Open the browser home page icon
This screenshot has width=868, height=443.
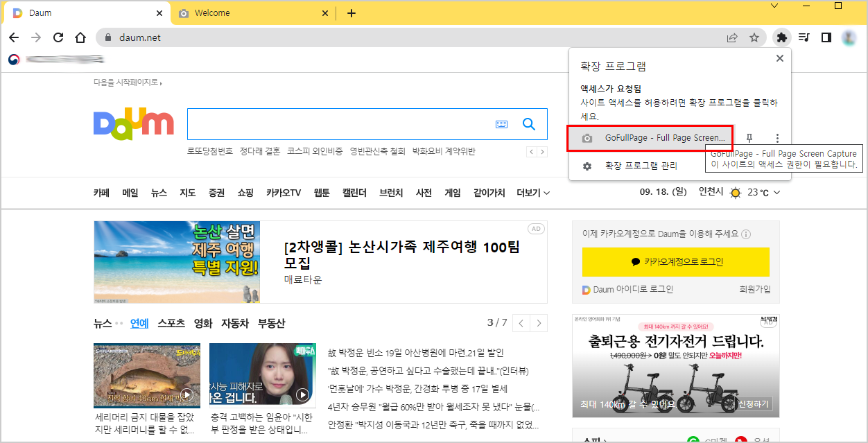coord(80,37)
